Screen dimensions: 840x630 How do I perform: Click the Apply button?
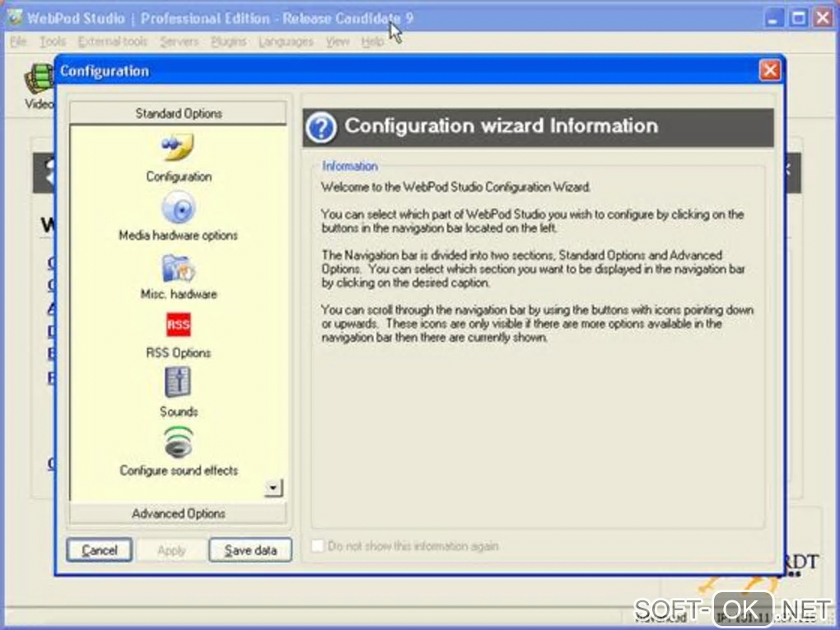(x=171, y=550)
